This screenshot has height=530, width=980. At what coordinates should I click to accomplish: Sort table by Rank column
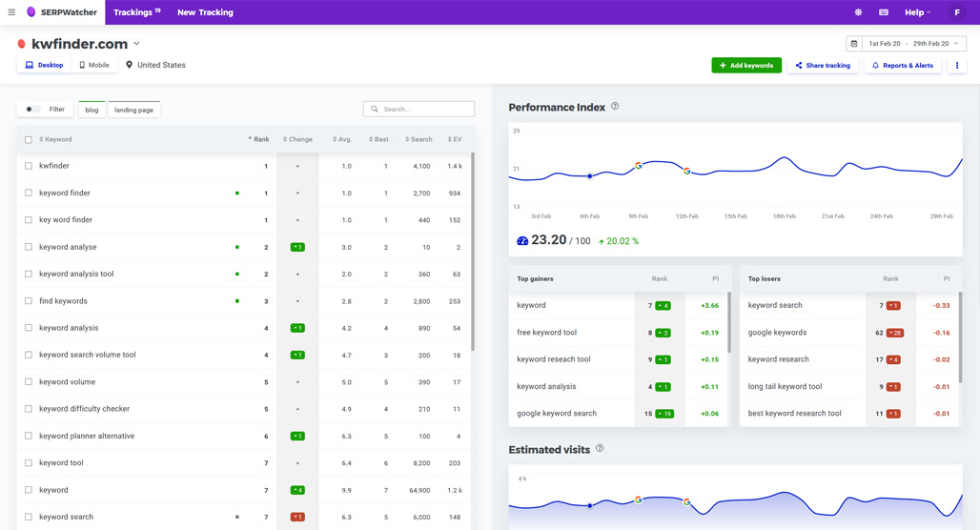(258, 139)
